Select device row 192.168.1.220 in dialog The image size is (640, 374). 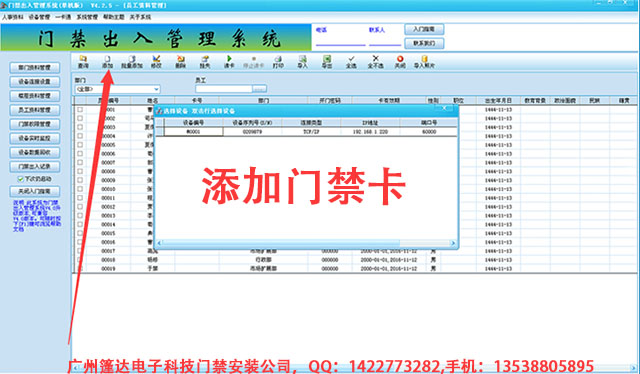coord(307,131)
